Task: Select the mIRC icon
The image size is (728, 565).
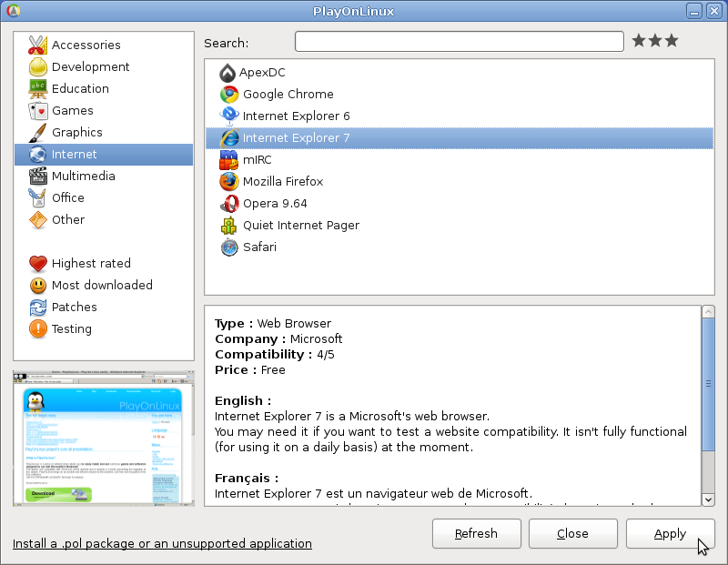Action: (x=229, y=160)
